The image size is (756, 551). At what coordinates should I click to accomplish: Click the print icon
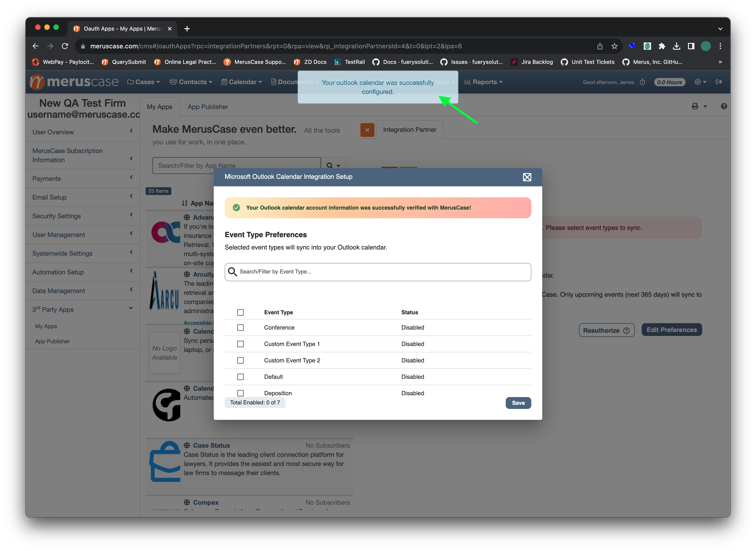tap(695, 107)
